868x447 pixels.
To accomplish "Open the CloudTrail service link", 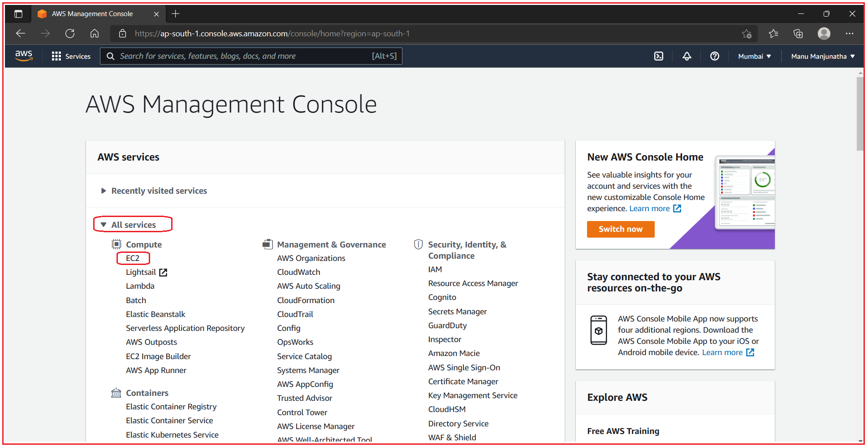I will (x=295, y=314).
